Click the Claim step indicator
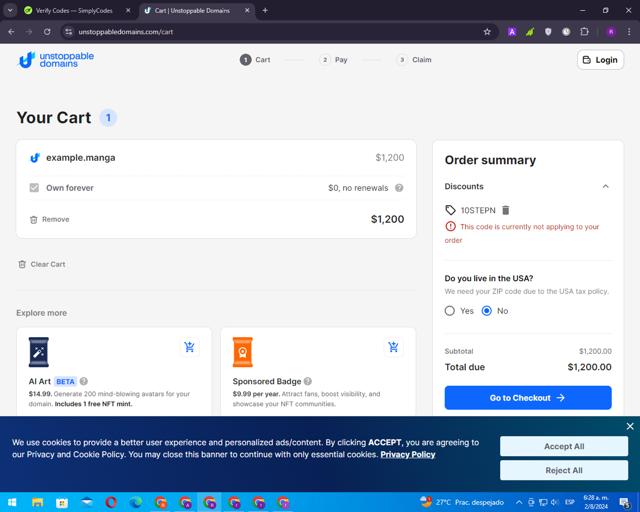The height and width of the screenshot is (512, 640). (414, 60)
